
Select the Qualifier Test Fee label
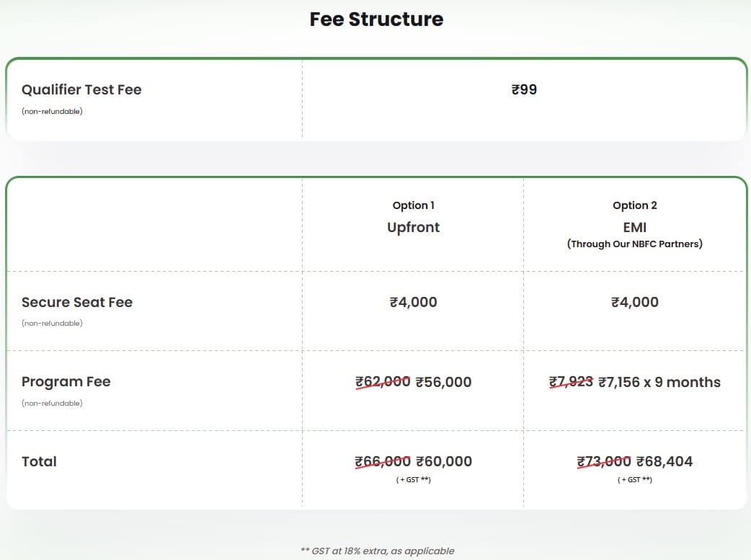pos(81,90)
